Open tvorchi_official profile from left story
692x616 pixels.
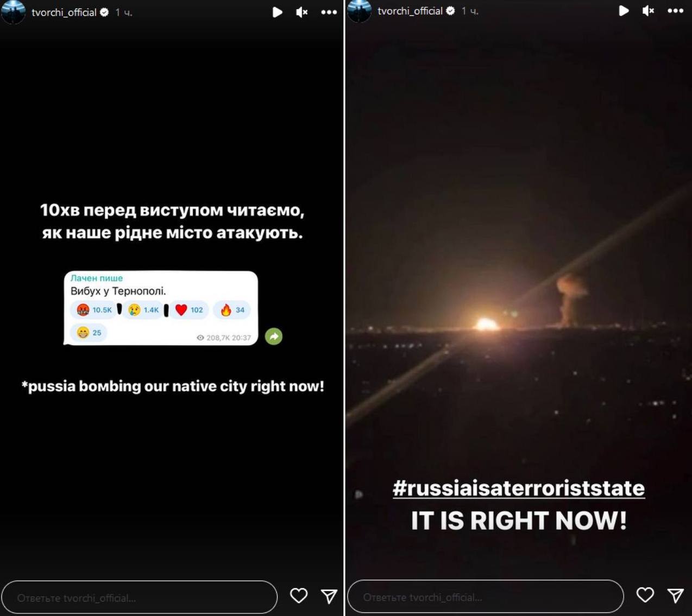coord(64,12)
